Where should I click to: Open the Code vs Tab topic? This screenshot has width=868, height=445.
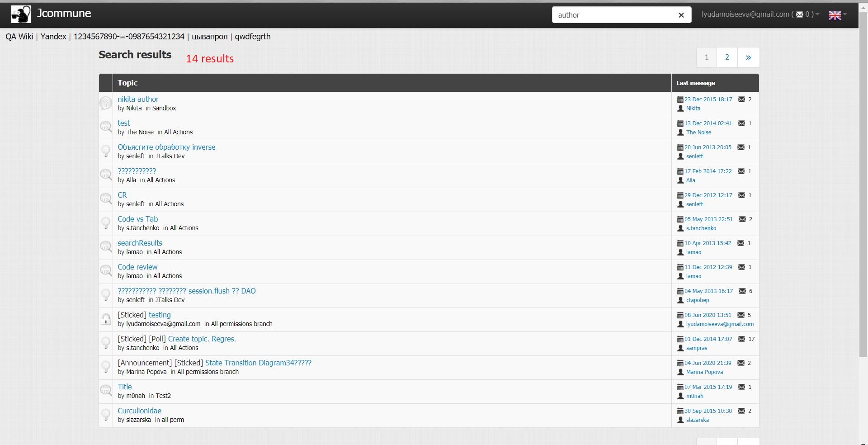[x=137, y=219]
